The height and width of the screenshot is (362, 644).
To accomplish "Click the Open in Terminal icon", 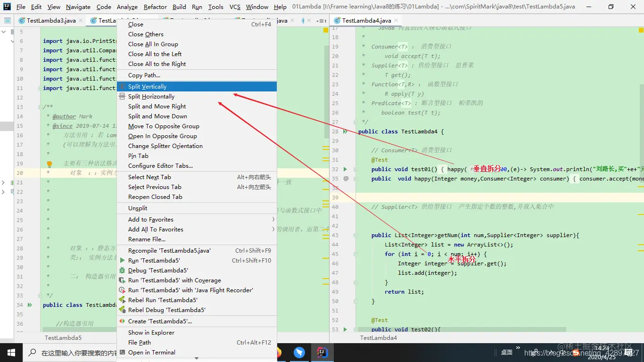I will click(123, 353).
